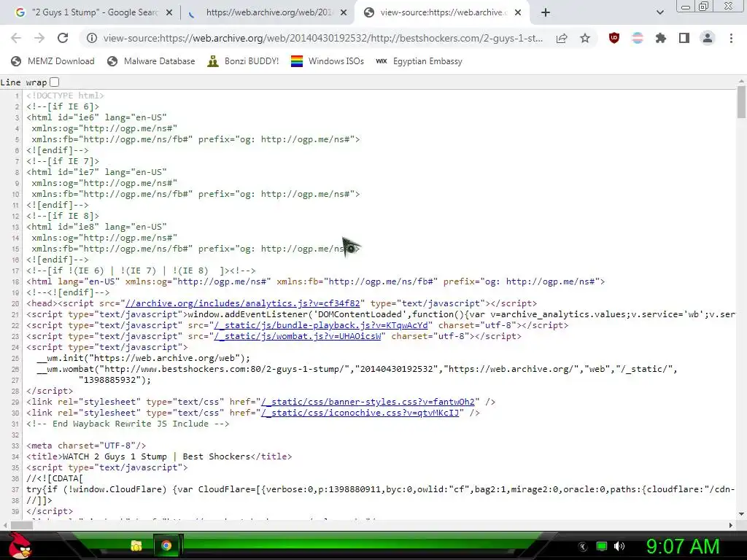Open the uBlock Origin extension
Image resolution: width=747 pixels, height=560 pixels.
614,38
